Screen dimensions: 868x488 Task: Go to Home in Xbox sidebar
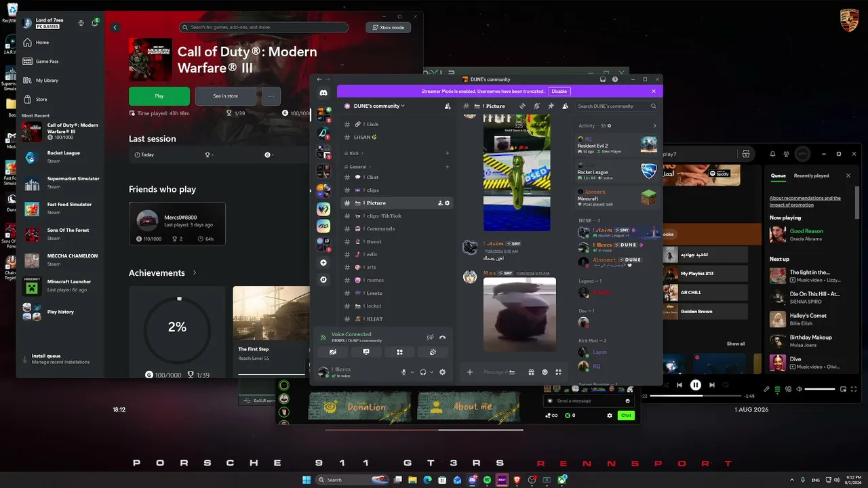pyautogui.click(x=61, y=43)
